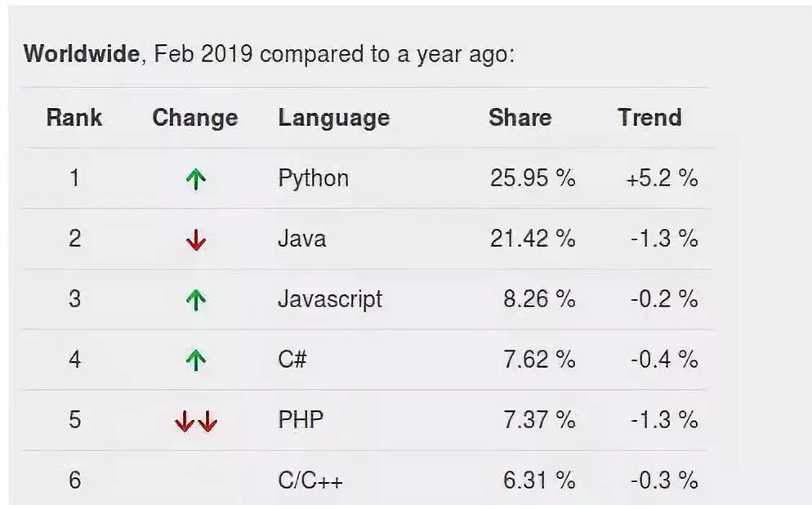Select the Change column header
Viewport: 812px width, 505px height.
pyautogui.click(x=194, y=118)
